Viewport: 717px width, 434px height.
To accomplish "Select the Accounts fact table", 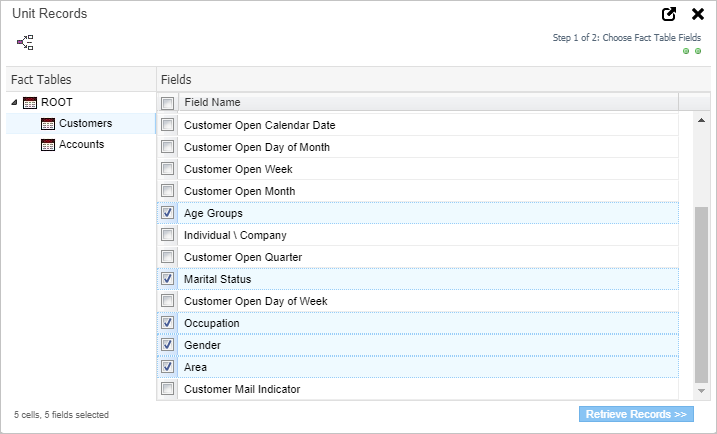I will pos(81,145).
